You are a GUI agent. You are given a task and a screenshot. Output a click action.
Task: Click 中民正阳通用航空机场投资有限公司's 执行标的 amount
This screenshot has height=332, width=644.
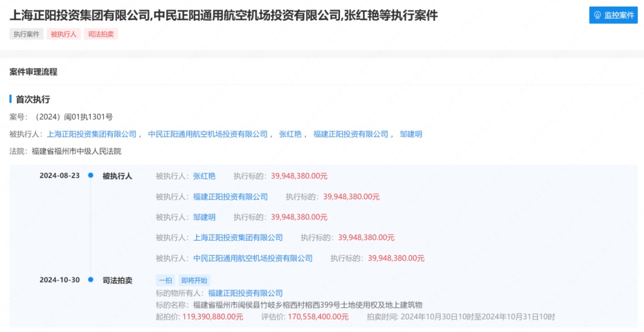[397, 258]
